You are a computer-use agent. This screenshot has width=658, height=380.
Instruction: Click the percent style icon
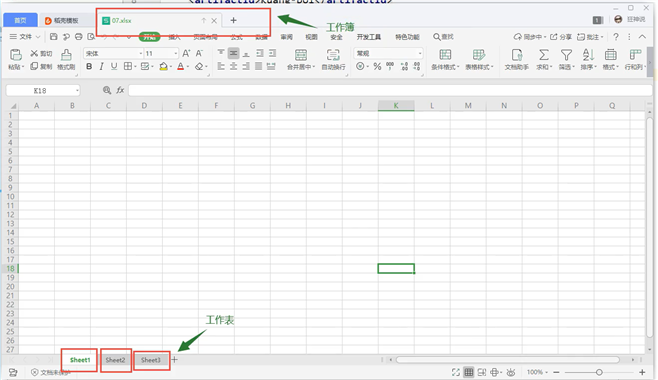point(377,66)
